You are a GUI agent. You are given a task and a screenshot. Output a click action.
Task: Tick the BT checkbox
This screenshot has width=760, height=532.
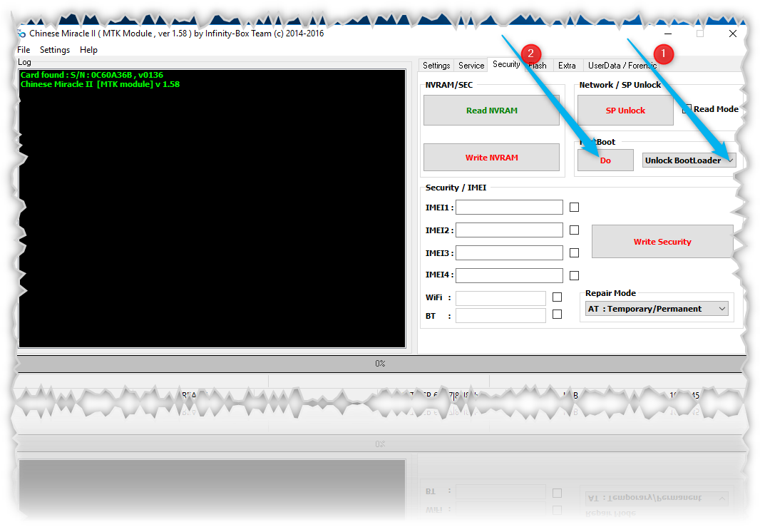click(x=558, y=314)
